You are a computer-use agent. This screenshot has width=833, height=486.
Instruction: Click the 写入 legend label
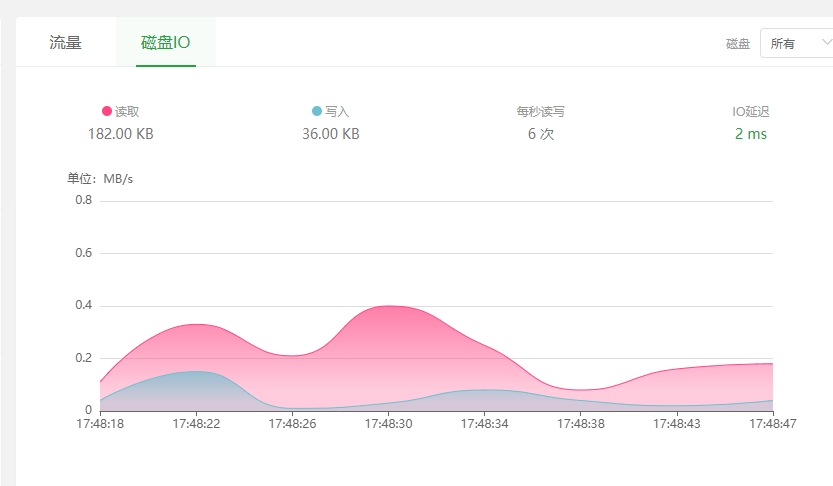click(337, 112)
